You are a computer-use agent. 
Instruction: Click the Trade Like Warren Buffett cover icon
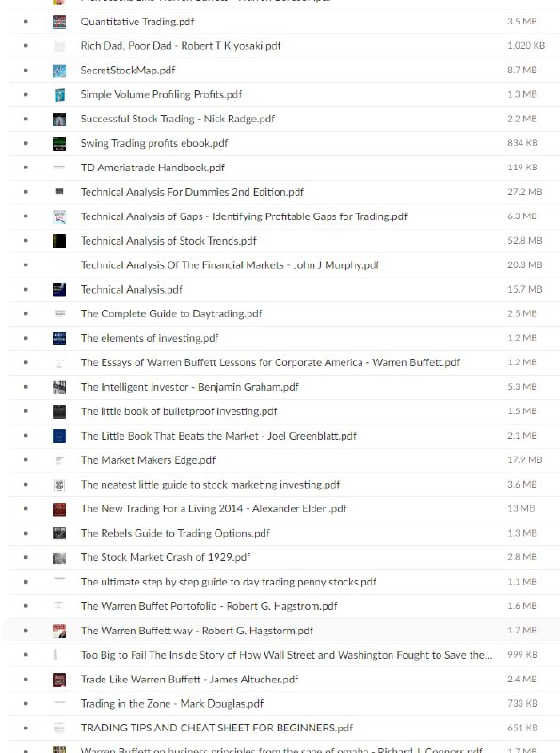coord(59,680)
